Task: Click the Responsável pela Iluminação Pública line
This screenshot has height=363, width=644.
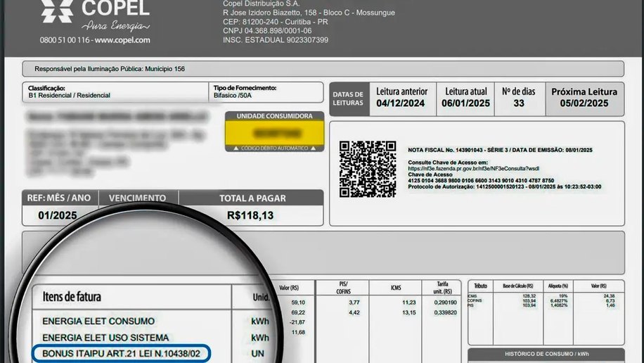Action: click(110, 69)
